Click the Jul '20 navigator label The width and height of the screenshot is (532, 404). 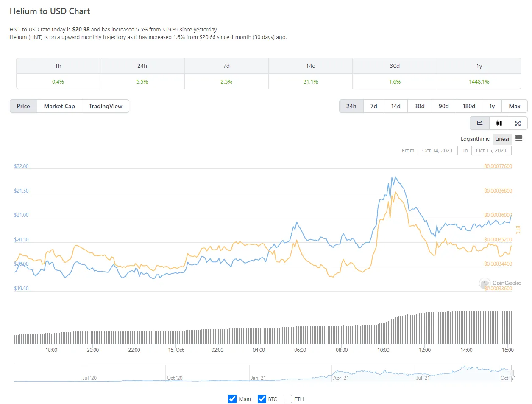coord(90,378)
